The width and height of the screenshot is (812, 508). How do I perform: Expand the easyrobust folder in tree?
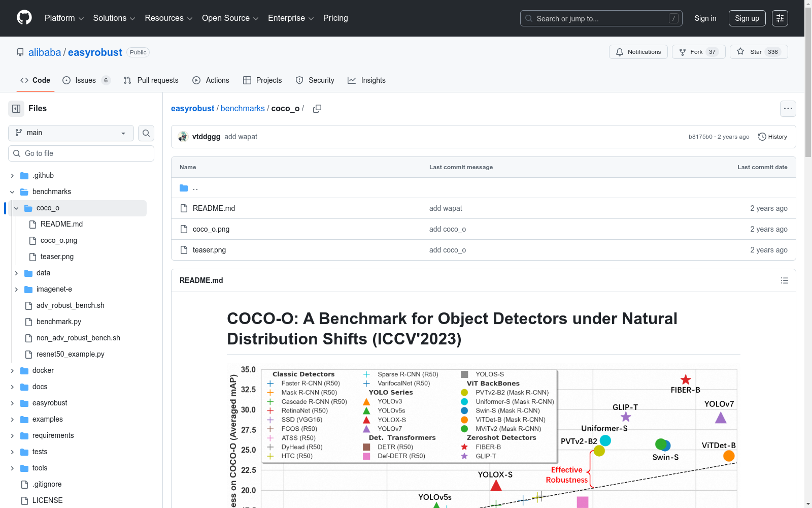[12, 403]
